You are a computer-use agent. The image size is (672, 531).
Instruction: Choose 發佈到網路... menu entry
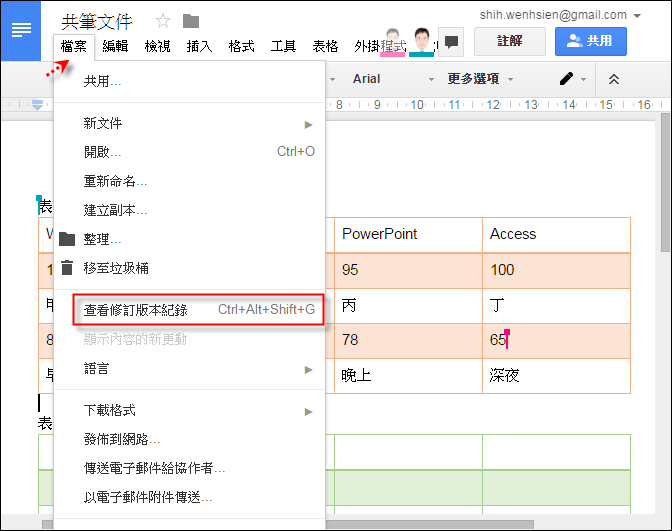(x=189, y=439)
